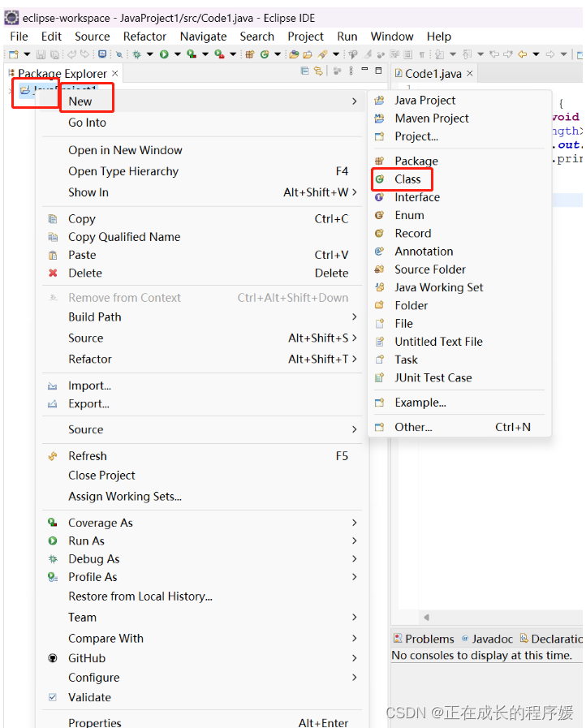
Task: Expand the Team submenu arrow
Action: click(x=355, y=617)
